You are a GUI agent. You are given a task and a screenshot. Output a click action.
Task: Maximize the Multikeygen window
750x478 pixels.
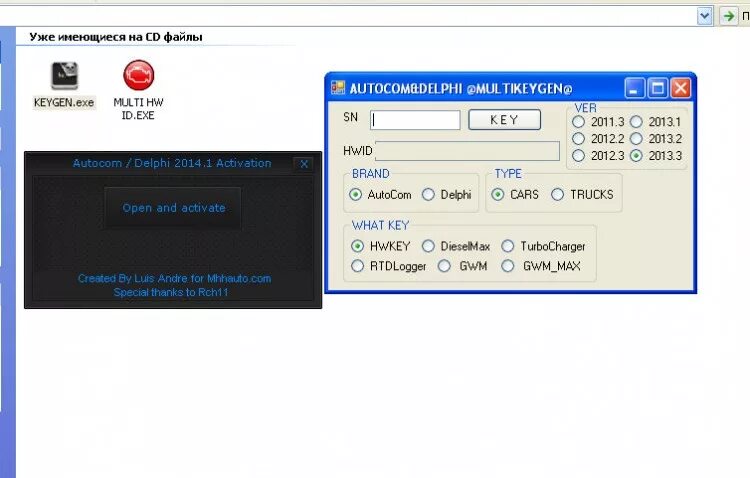[658, 89]
